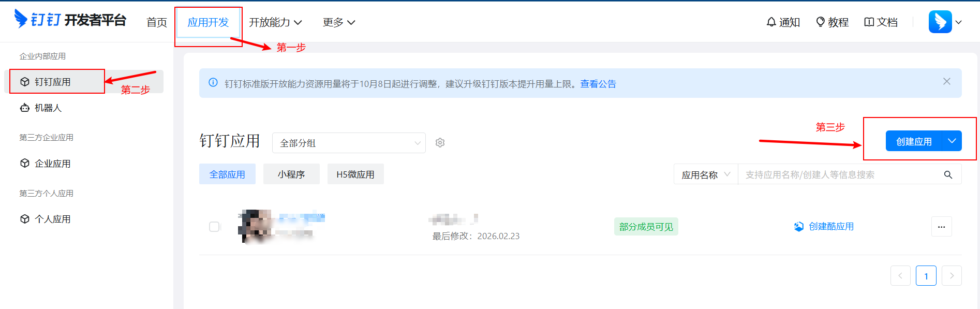Open the 应用名称 search type dropdown
The height and width of the screenshot is (309, 980).
706,174
